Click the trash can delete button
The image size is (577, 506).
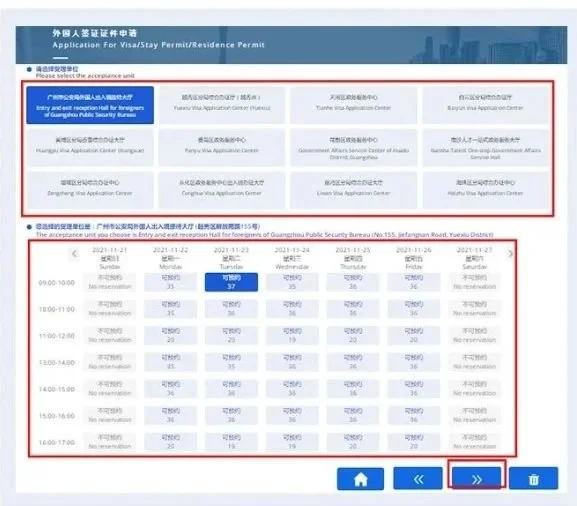coord(534,479)
